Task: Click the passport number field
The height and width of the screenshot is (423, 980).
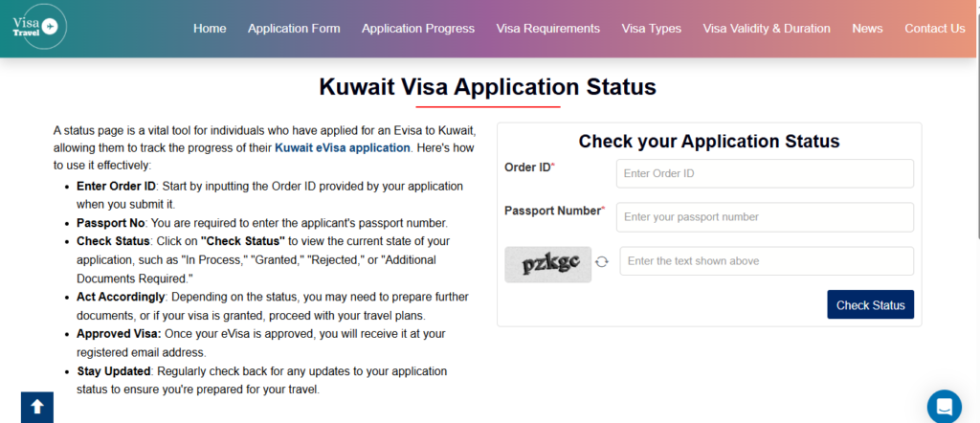Action: coord(765,217)
